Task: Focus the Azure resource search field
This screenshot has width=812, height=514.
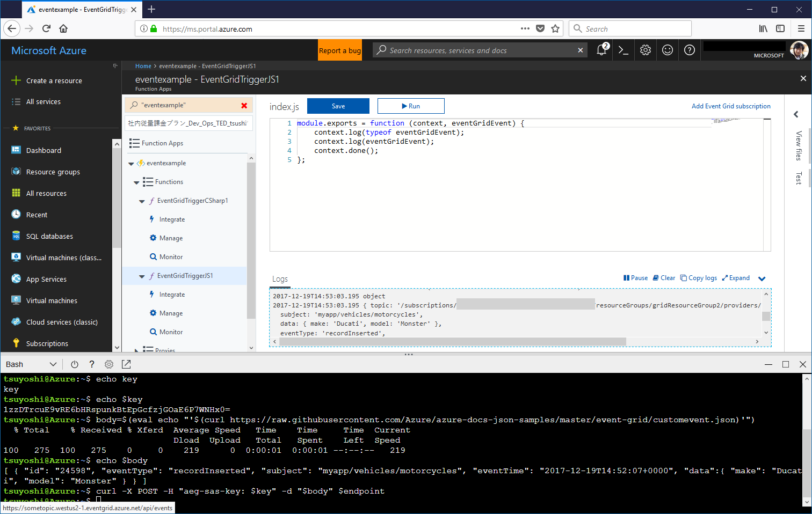Action: (481, 50)
